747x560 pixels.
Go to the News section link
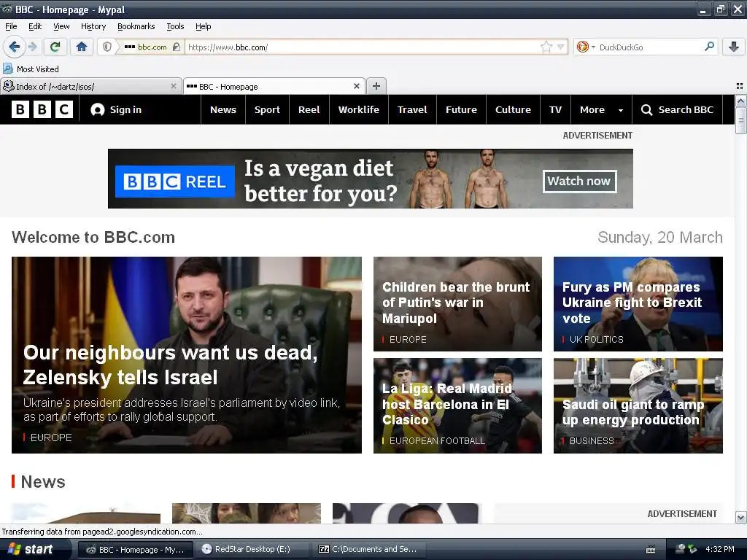point(223,109)
